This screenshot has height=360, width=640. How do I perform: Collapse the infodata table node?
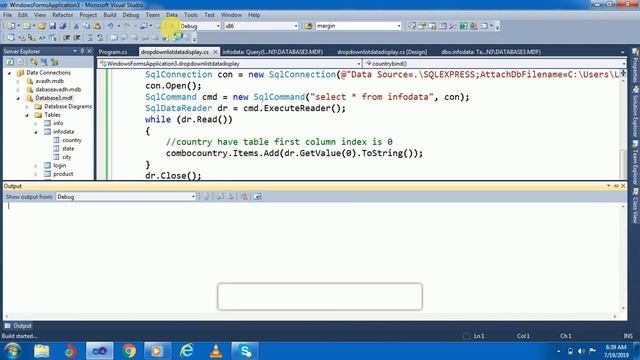point(36,132)
